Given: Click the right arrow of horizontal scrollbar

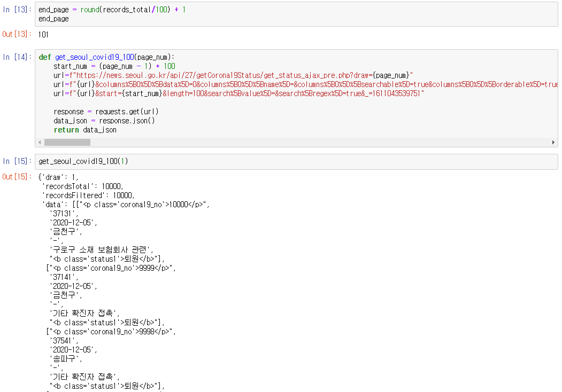Looking at the screenshot, I should click(x=553, y=143).
